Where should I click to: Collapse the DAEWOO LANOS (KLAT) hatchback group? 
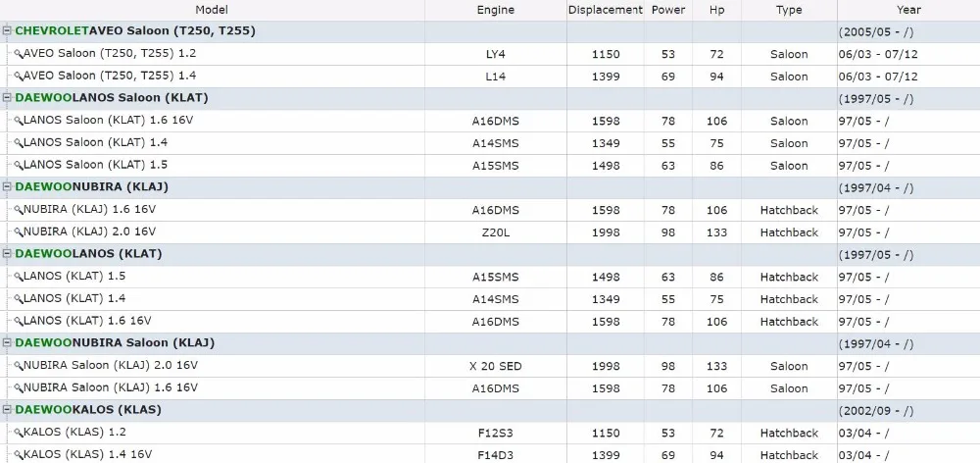pos(7,253)
